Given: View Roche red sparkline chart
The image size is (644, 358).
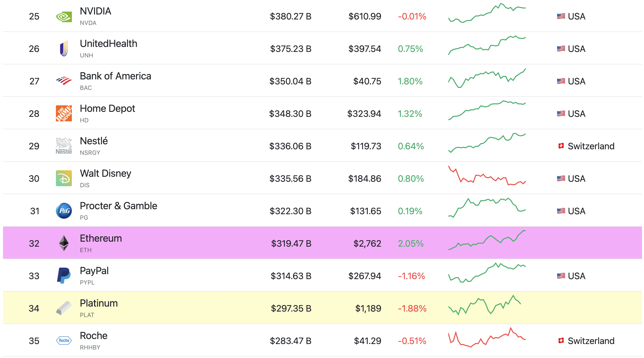Looking at the screenshot, I should click(x=487, y=337).
